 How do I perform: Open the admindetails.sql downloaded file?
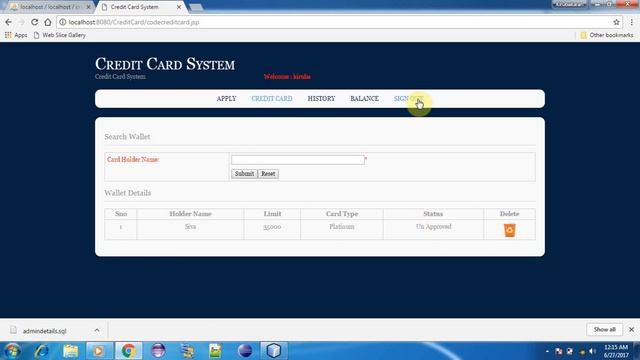click(44, 331)
